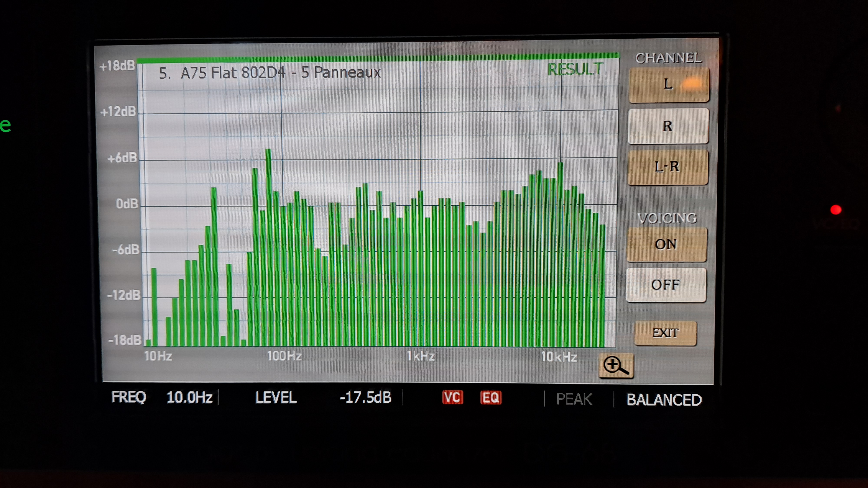Tap the red VC indicator
Screen dimensions: 868x488
pyautogui.click(x=452, y=397)
